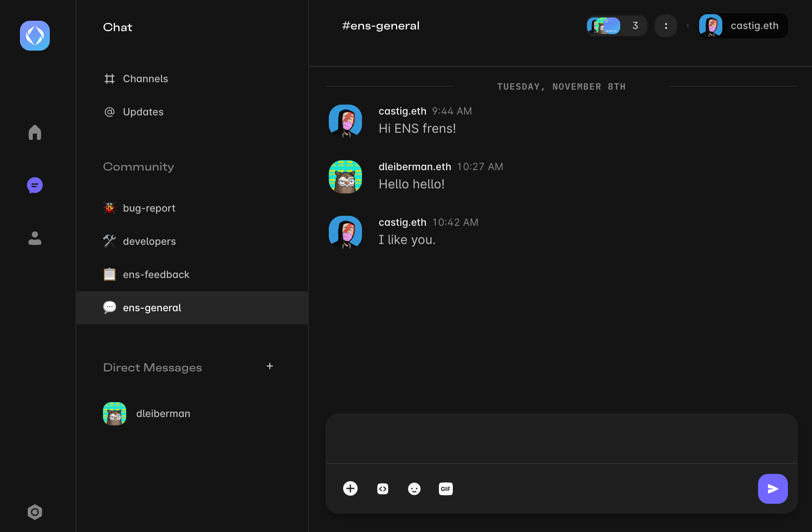Go to Channels menu item

145,79
